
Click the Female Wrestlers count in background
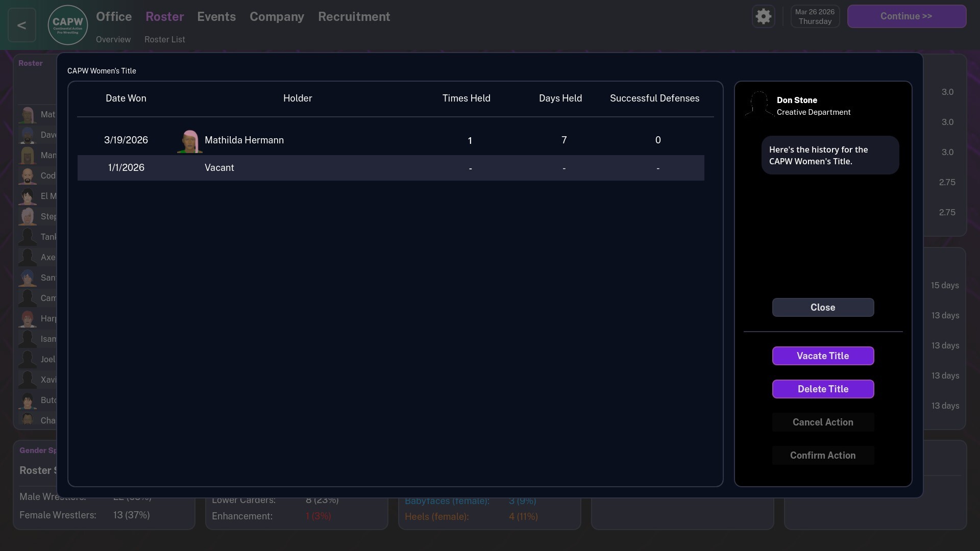pyautogui.click(x=132, y=515)
